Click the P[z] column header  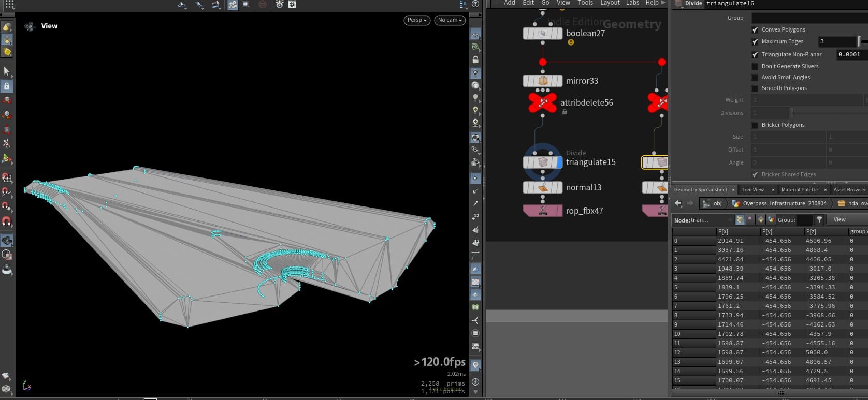click(826, 231)
